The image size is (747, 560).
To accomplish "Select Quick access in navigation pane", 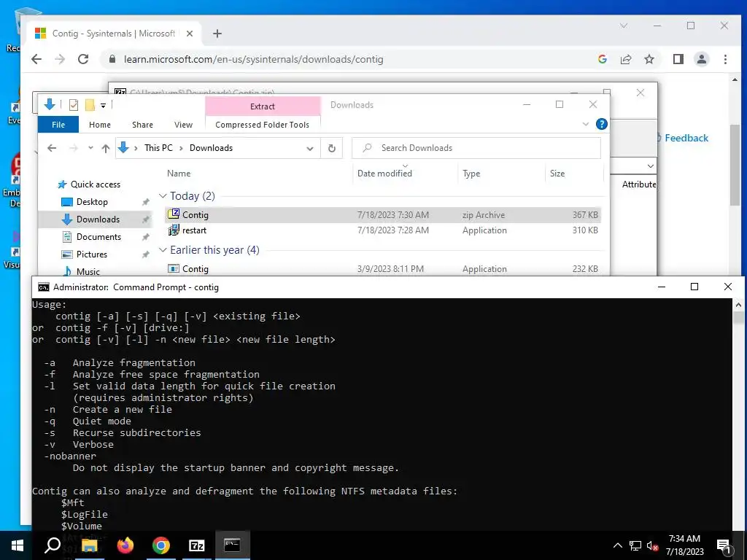I will tap(95, 184).
